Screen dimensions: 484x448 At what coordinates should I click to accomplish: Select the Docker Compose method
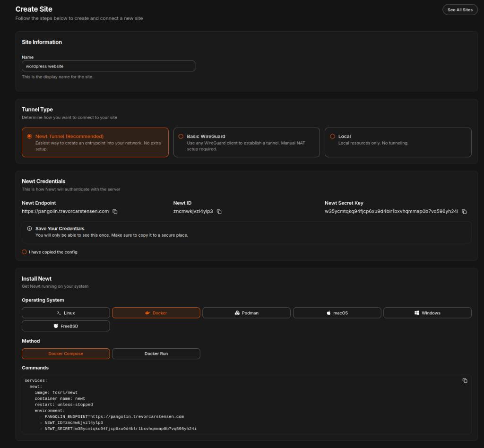pos(66,353)
